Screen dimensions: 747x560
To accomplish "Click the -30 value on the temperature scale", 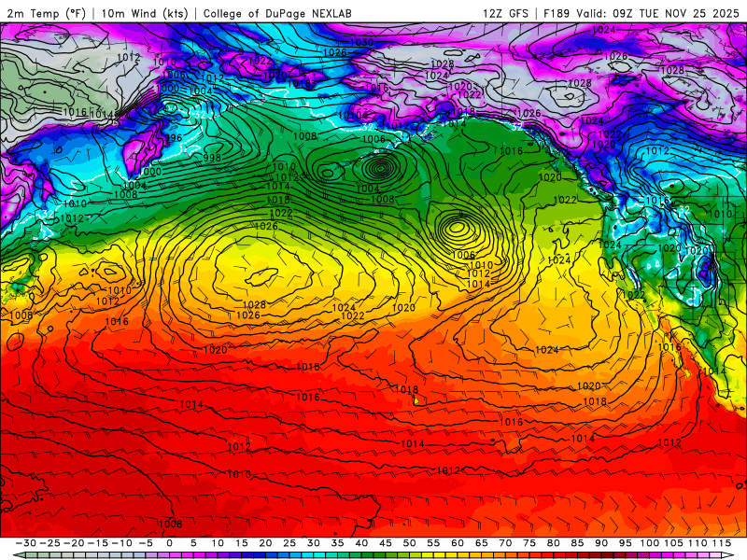I will click(26, 543).
